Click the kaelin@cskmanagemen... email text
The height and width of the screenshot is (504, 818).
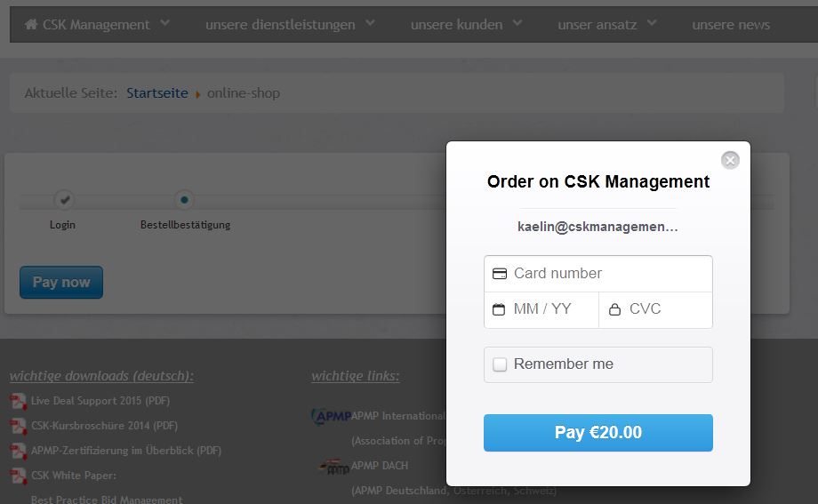pyautogui.click(x=597, y=227)
